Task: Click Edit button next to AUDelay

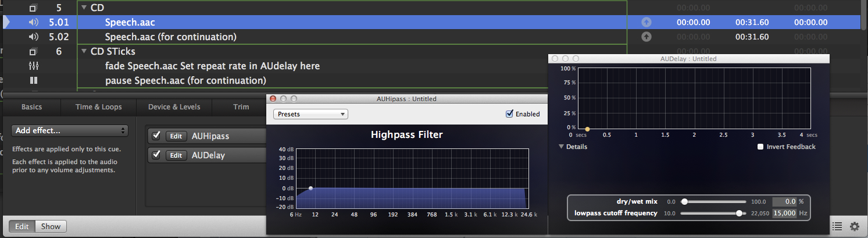Action: [176, 155]
